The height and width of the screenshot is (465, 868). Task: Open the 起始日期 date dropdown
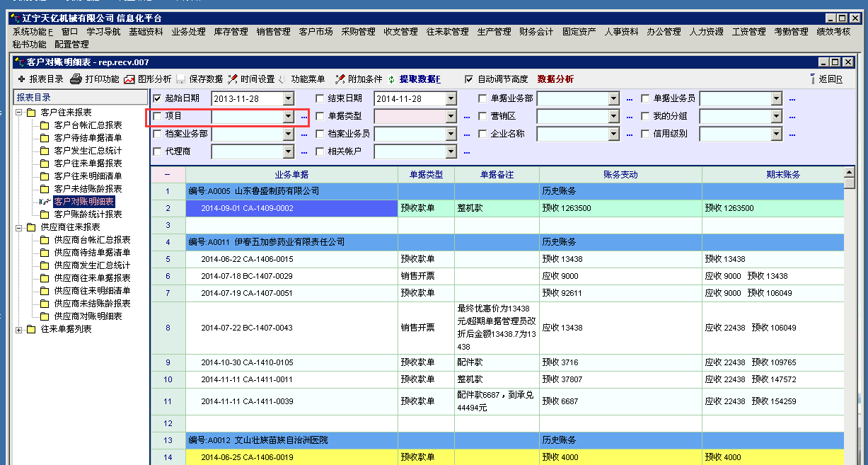tap(288, 99)
